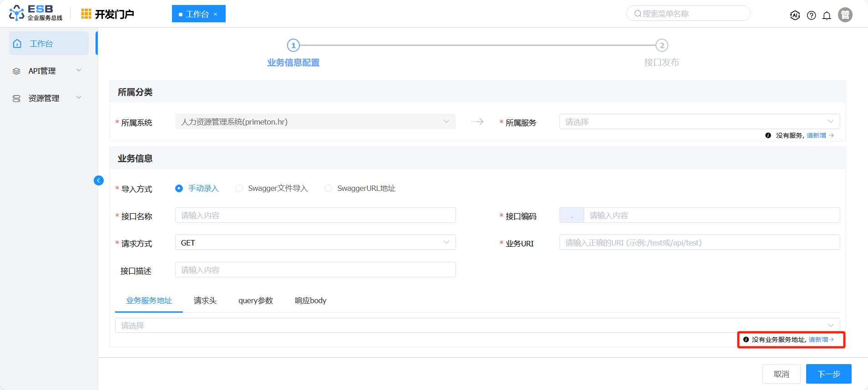Collapse the sidebar with the arrow button
The image size is (868, 390).
99,180
